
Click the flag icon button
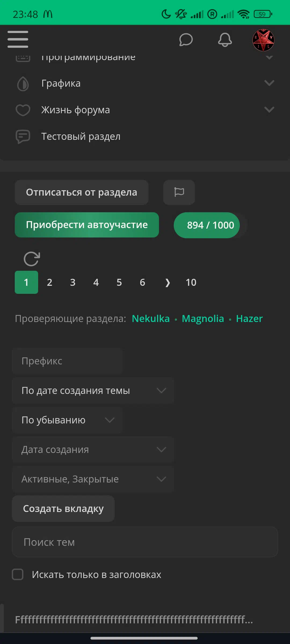(x=179, y=192)
